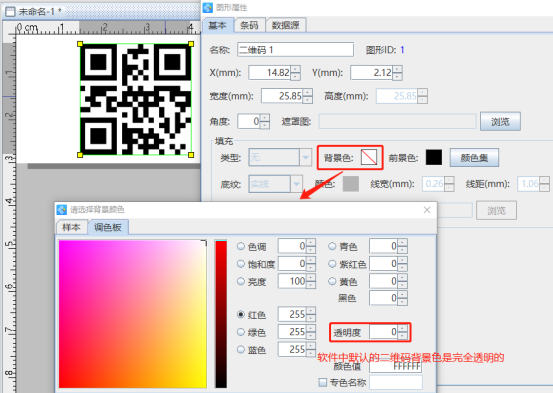This screenshot has height=393, width=553.
Task: Expand the 类型 fill dropdown
Action: [305, 157]
